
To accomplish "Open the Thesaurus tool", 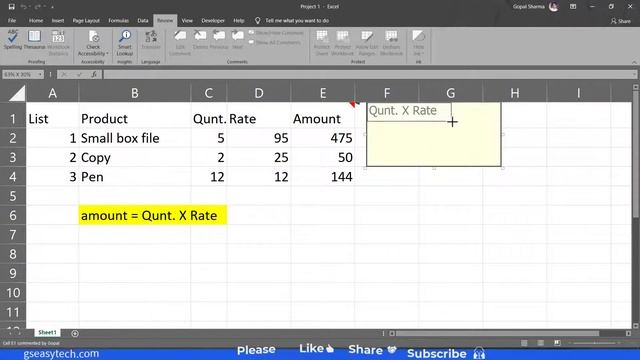I will (34, 40).
